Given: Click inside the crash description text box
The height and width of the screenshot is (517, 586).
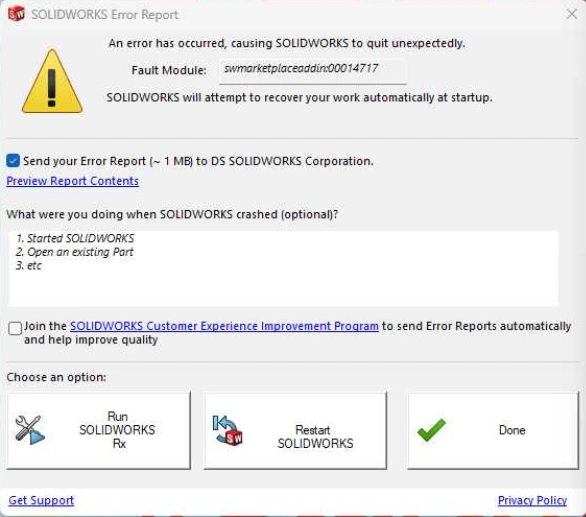Looking at the screenshot, I should pos(284,268).
